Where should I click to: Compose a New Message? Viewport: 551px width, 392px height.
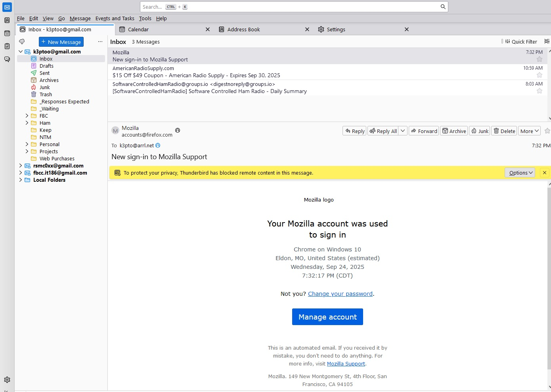pos(61,42)
